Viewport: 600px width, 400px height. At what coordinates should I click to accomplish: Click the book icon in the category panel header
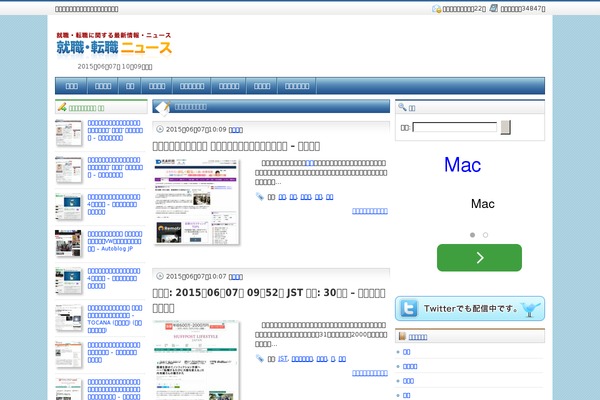point(402,336)
